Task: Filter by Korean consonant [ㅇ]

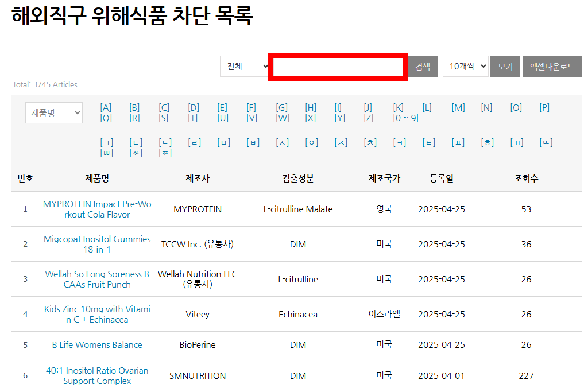Action: coord(312,142)
